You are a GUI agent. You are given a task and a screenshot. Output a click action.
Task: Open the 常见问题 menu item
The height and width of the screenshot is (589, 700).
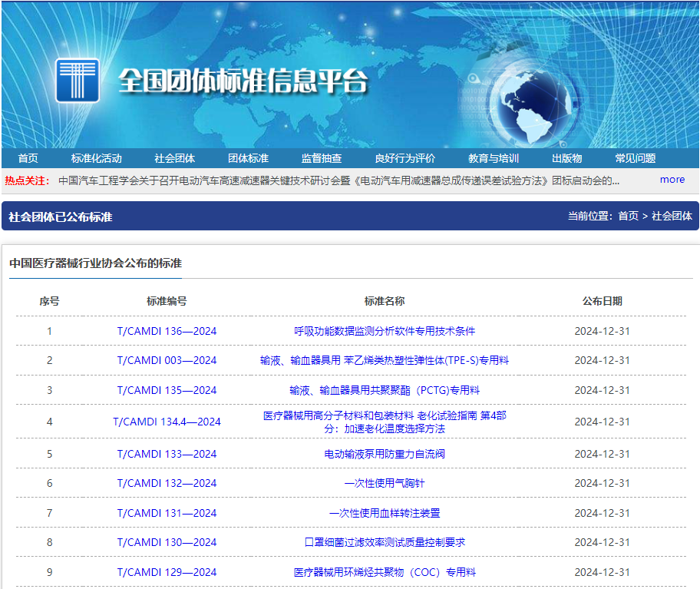(x=633, y=158)
